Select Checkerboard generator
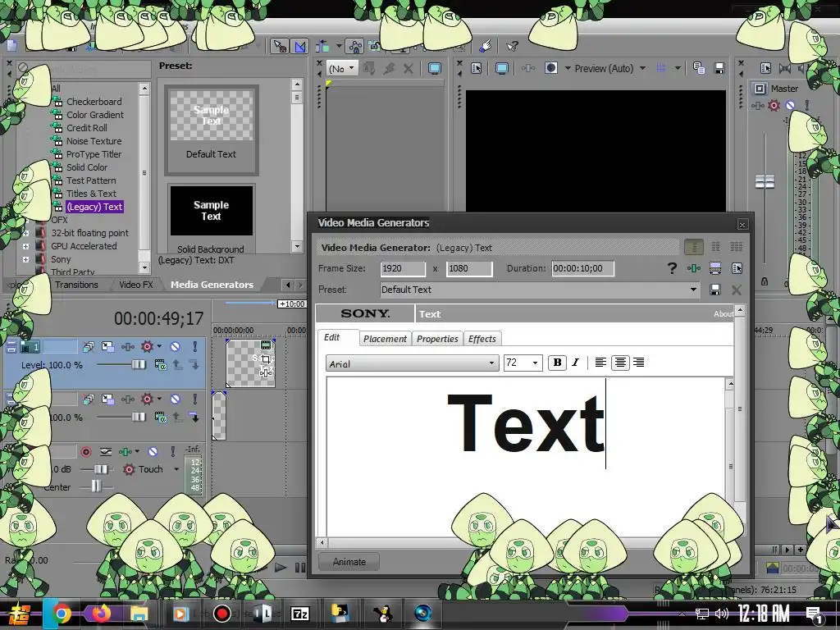Screen dimensions: 840x630 coord(94,101)
